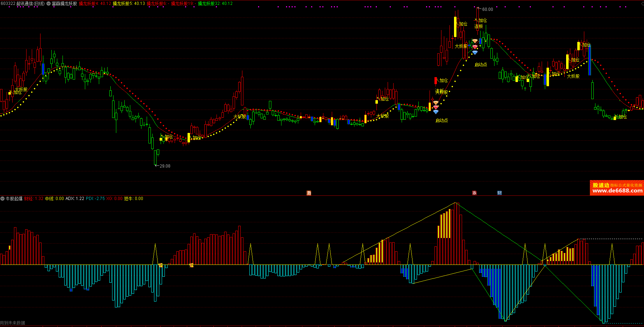The image size is (644, 327).
Task: Click the second 爆 marker in sub-chart
Action: click(191, 266)
